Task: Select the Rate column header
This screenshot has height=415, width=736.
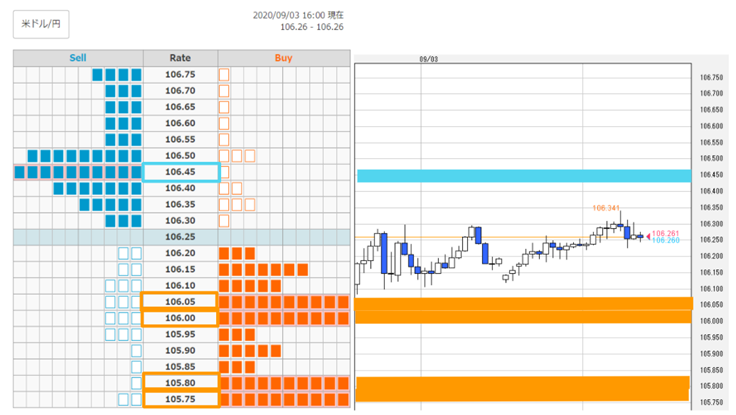Action: pos(180,58)
